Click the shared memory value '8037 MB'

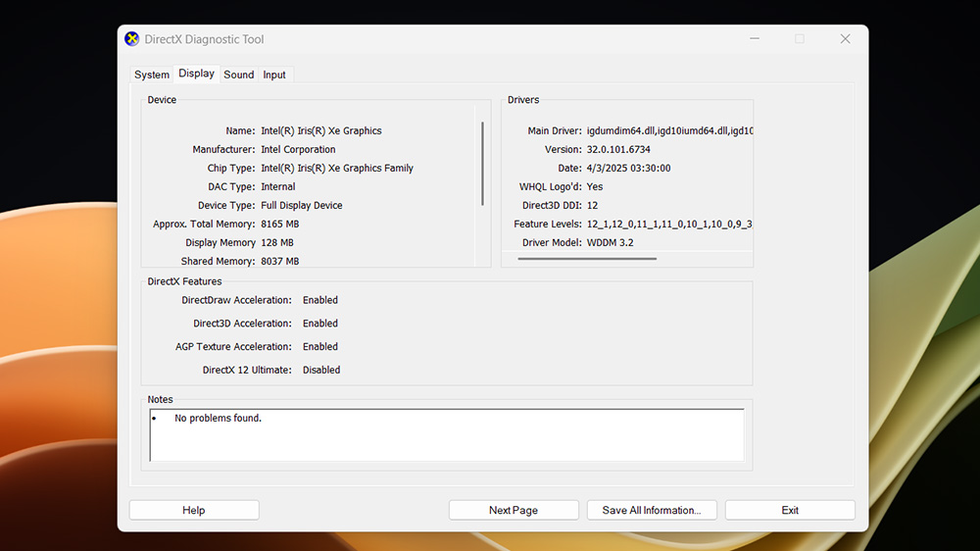pos(280,262)
